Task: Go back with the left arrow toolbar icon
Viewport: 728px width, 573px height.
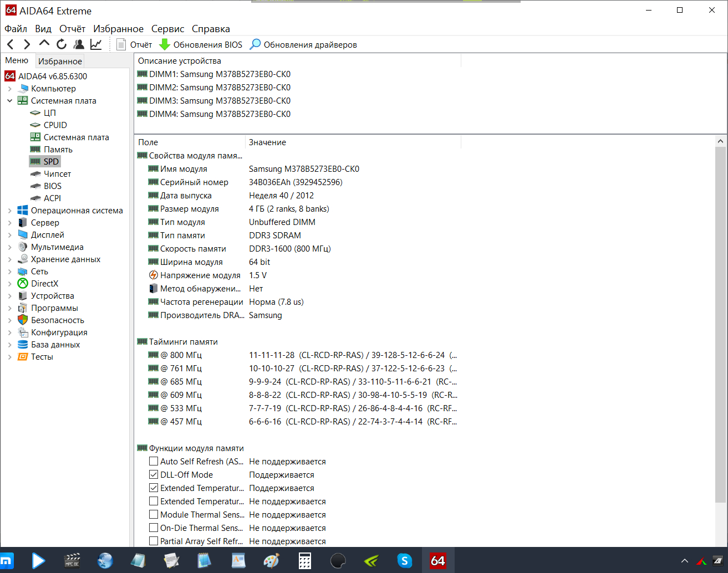Action: [x=10, y=44]
